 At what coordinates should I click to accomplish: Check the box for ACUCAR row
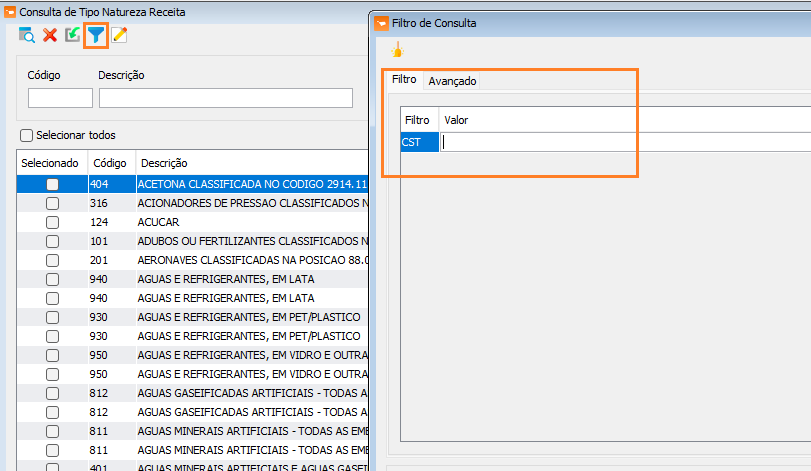[x=52, y=222]
